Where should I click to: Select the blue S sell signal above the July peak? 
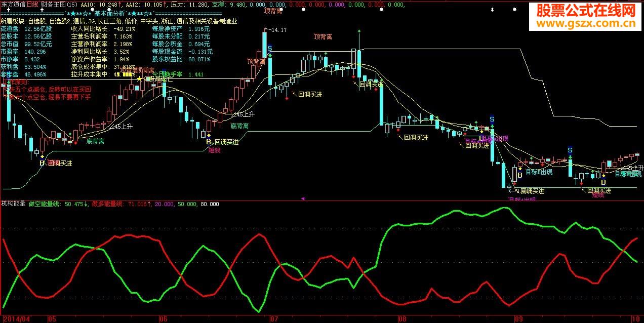[269, 48]
